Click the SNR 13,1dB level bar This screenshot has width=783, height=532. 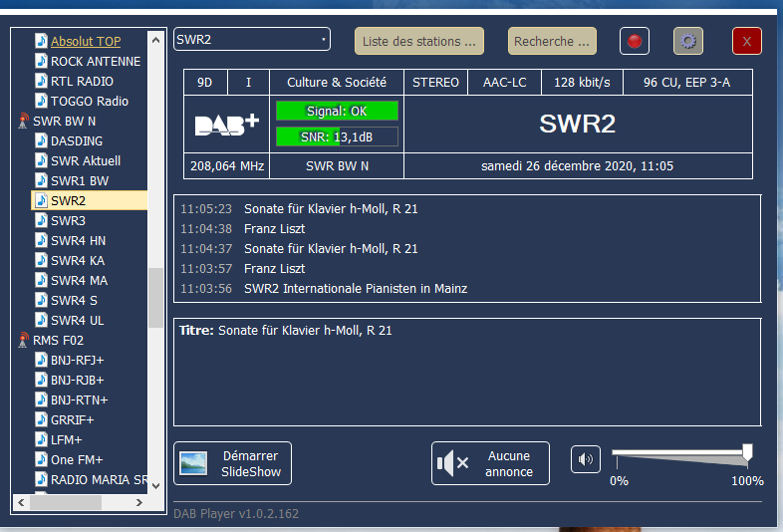pyautogui.click(x=337, y=136)
